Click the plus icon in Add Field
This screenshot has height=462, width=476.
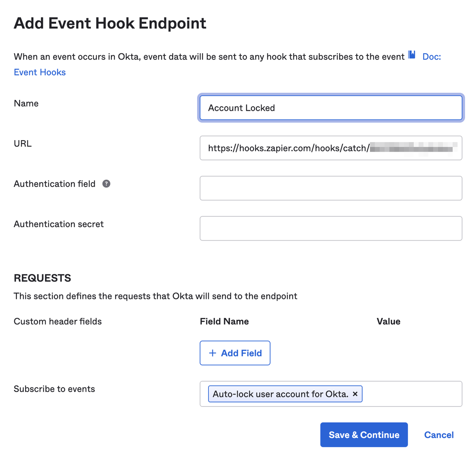click(x=213, y=353)
